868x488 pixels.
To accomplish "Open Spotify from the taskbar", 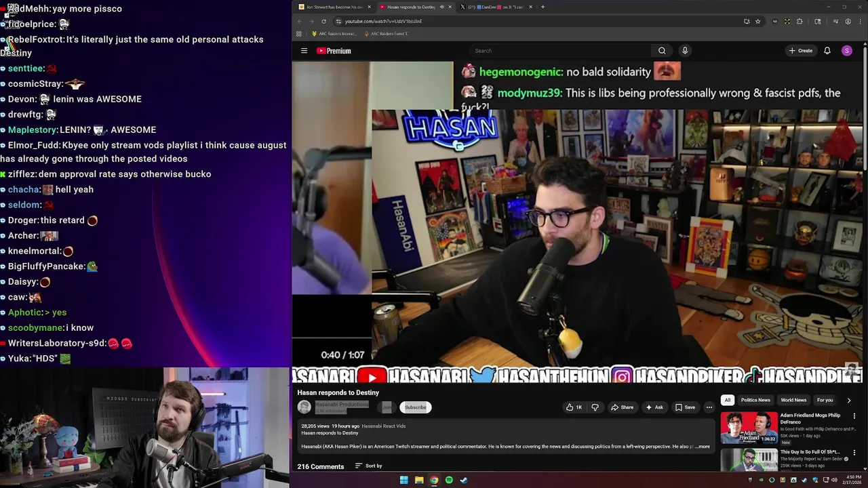I will (449, 480).
